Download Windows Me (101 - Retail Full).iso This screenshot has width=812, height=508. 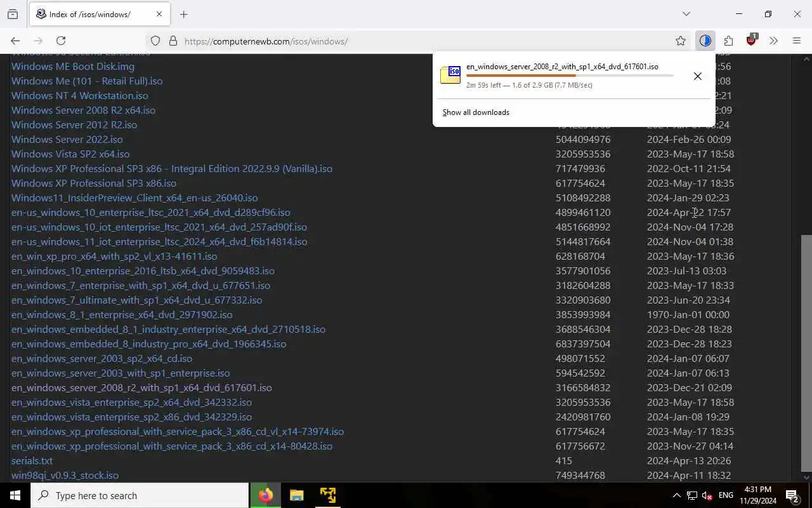[87, 81]
